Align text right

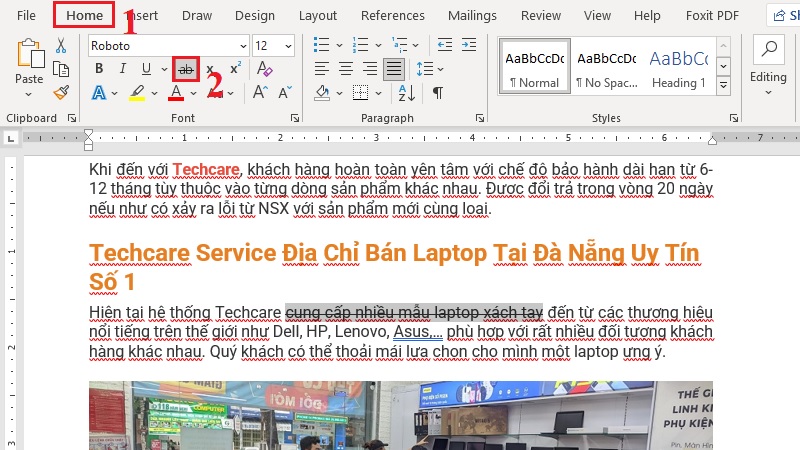click(x=370, y=68)
